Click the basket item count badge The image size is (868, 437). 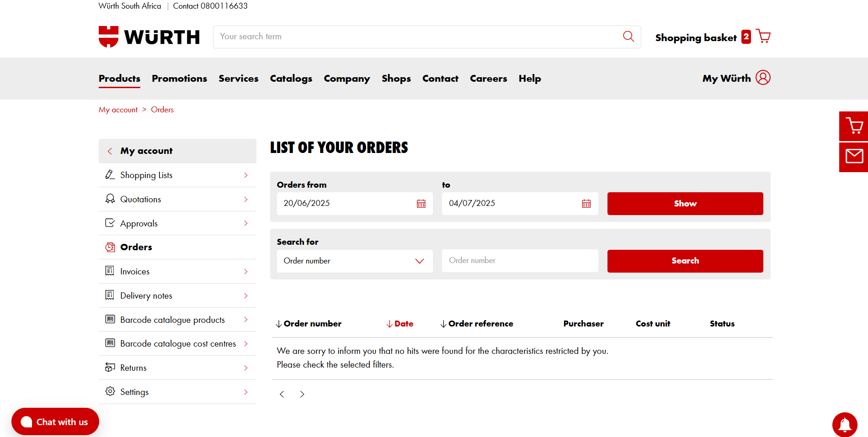coord(746,37)
